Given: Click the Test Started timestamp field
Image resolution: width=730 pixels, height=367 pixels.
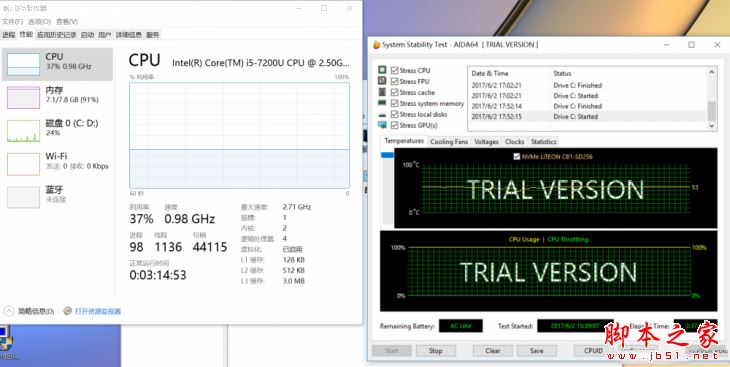Looking at the screenshot, I should click(575, 326).
